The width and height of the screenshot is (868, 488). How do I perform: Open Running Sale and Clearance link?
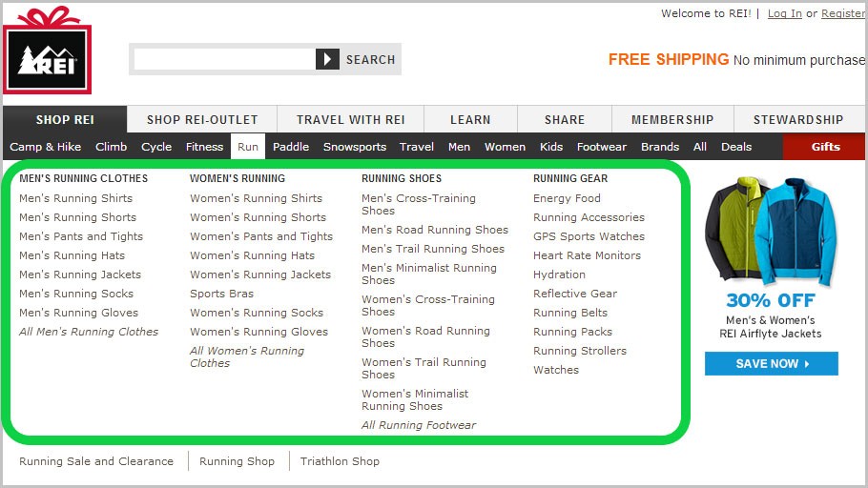pos(96,461)
